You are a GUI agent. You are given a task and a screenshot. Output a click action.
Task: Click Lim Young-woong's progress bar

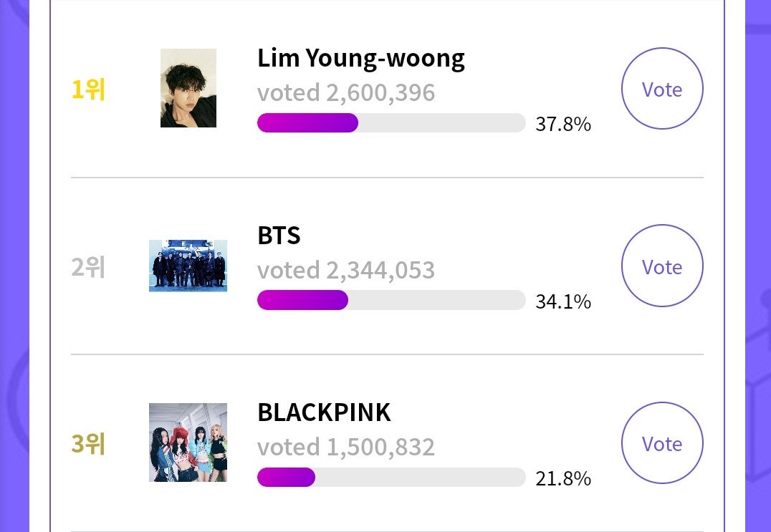pyautogui.click(x=391, y=123)
